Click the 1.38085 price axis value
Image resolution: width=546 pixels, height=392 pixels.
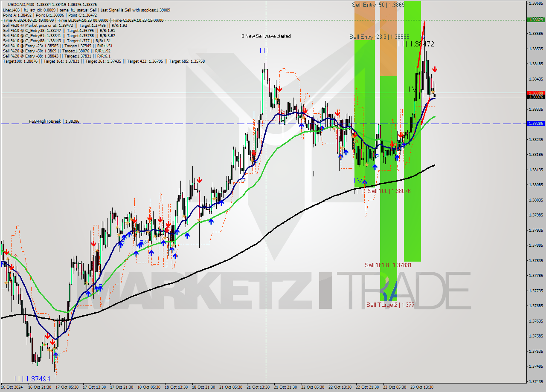point(536,184)
